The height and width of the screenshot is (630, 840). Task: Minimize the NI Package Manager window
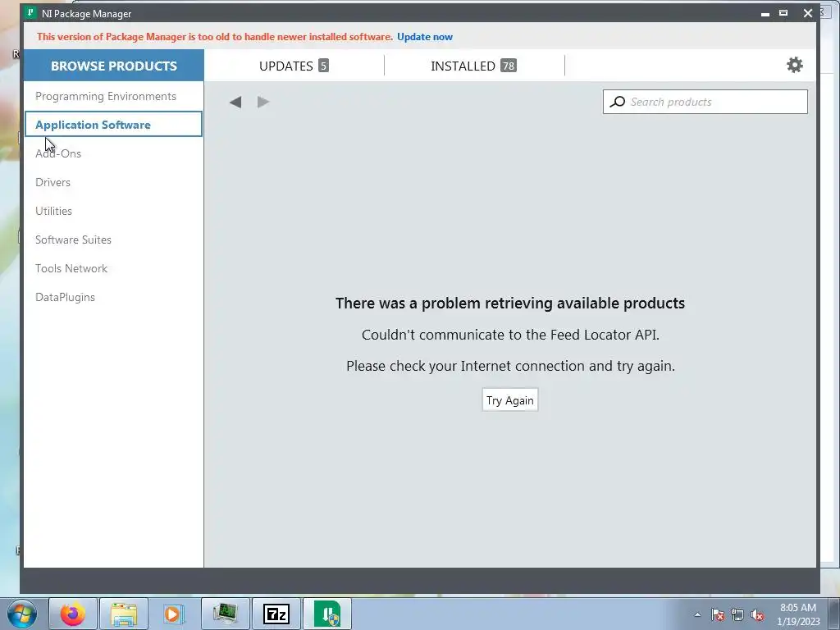pos(765,13)
